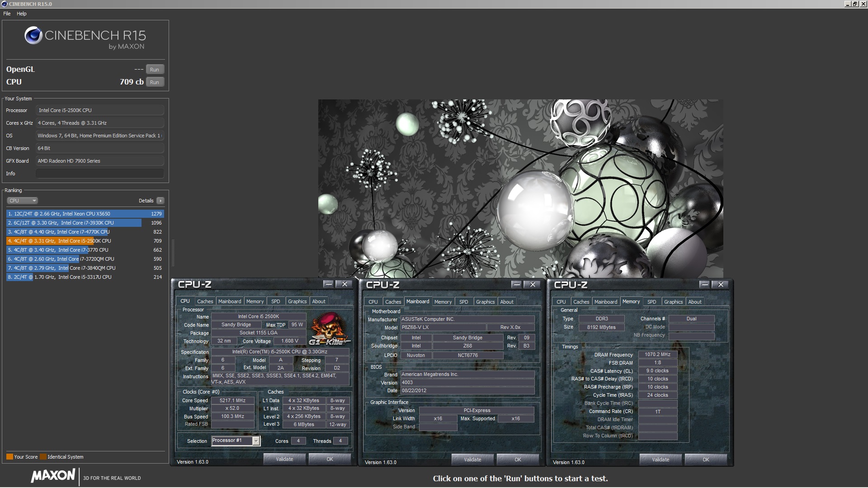Minimize the first CPU-Z window
The width and height of the screenshot is (868, 488).
tap(329, 284)
